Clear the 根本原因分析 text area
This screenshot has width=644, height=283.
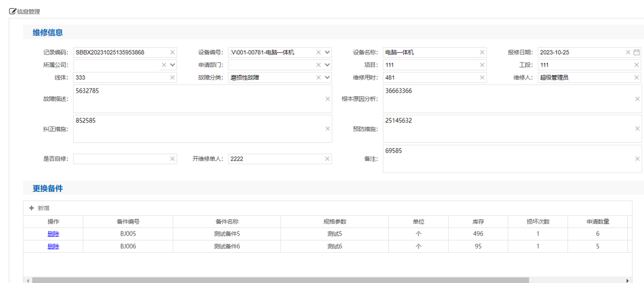point(637,99)
